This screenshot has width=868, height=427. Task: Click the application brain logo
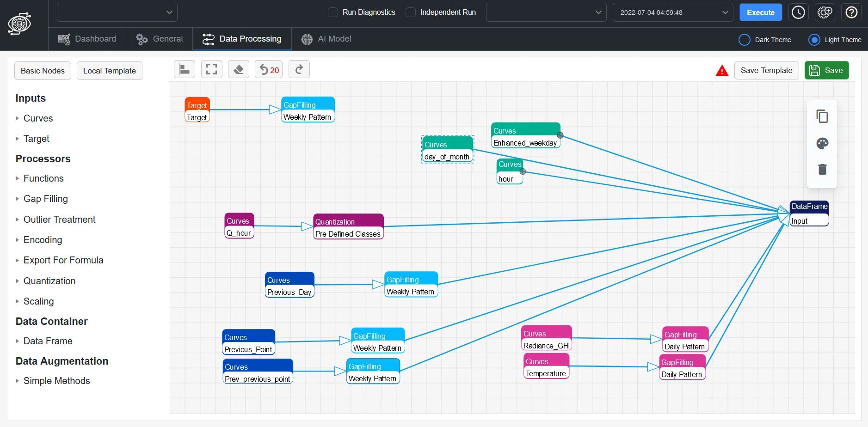(x=19, y=24)
